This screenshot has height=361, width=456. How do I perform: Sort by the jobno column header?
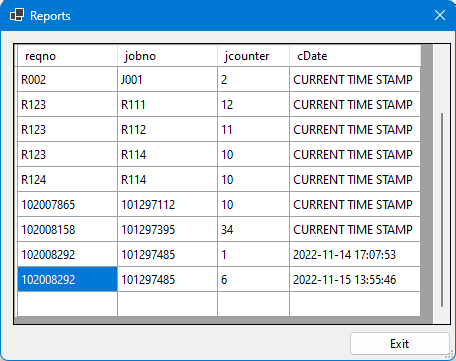click(x=167, y=56)
